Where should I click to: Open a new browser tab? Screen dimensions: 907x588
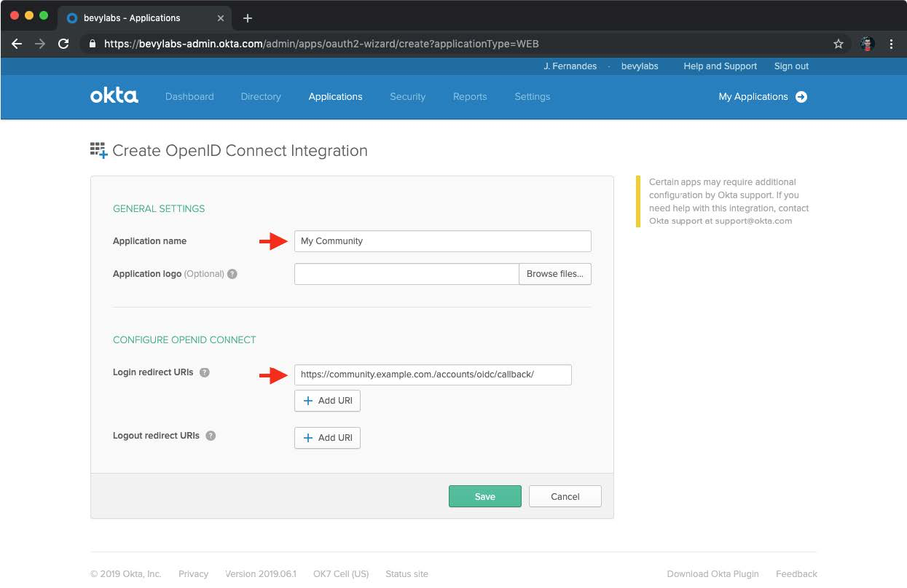click(248, 18)
